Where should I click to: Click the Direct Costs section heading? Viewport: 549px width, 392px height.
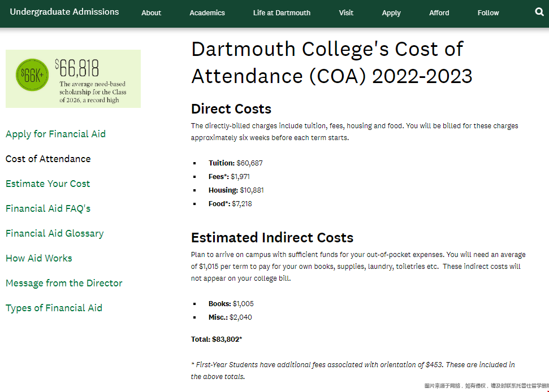(x=231, y=109)
